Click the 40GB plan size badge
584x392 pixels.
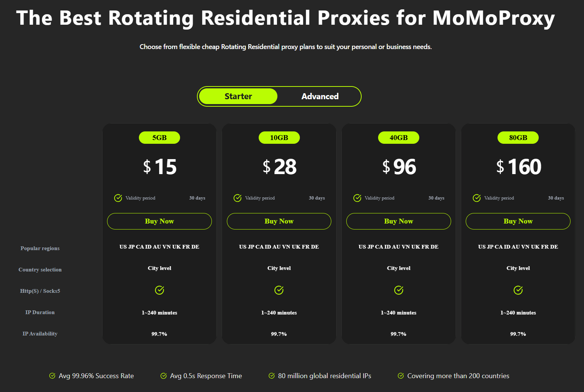[x=398, y=137]
